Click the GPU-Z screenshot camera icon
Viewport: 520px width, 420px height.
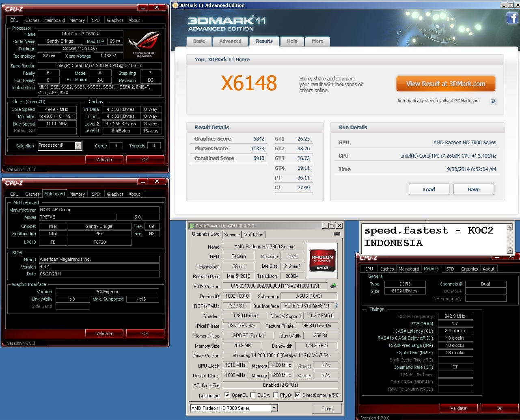coord(337,234)
